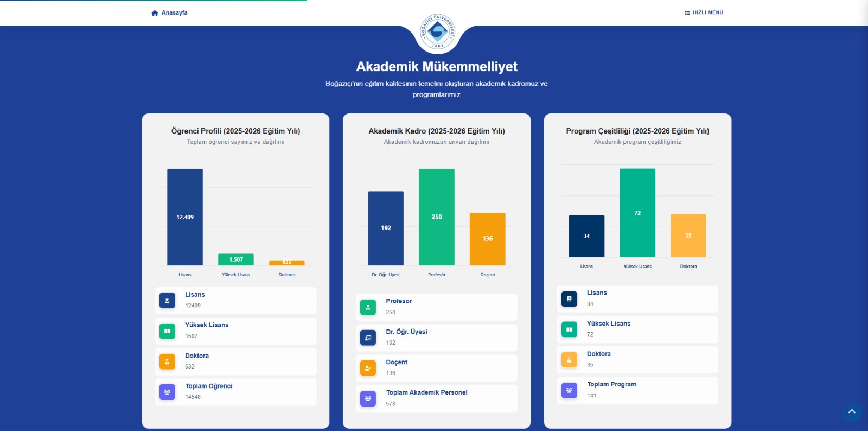Viewport: 868px width, 431px height.
Task: Click the green Profesör person icon
Action: (x=368, y=307)
